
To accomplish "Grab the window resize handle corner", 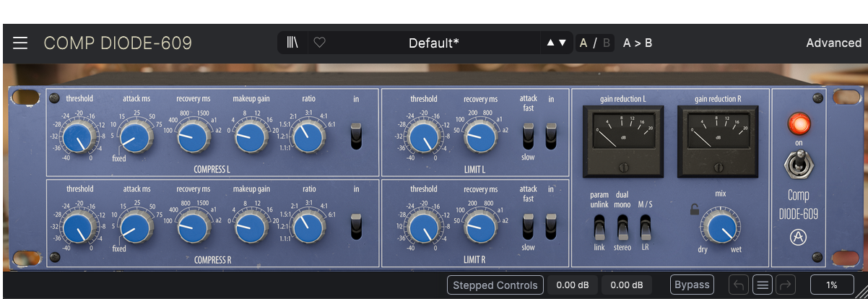I will [861, 292].
